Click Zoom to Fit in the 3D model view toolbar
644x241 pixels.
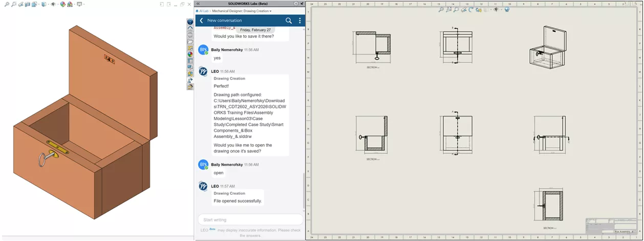pyautogui.click(x=7, y=4)
